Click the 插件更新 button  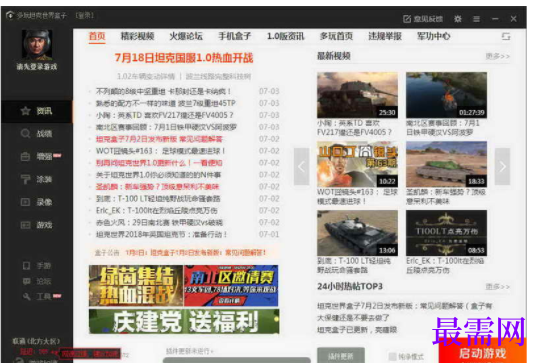(341, 355)
